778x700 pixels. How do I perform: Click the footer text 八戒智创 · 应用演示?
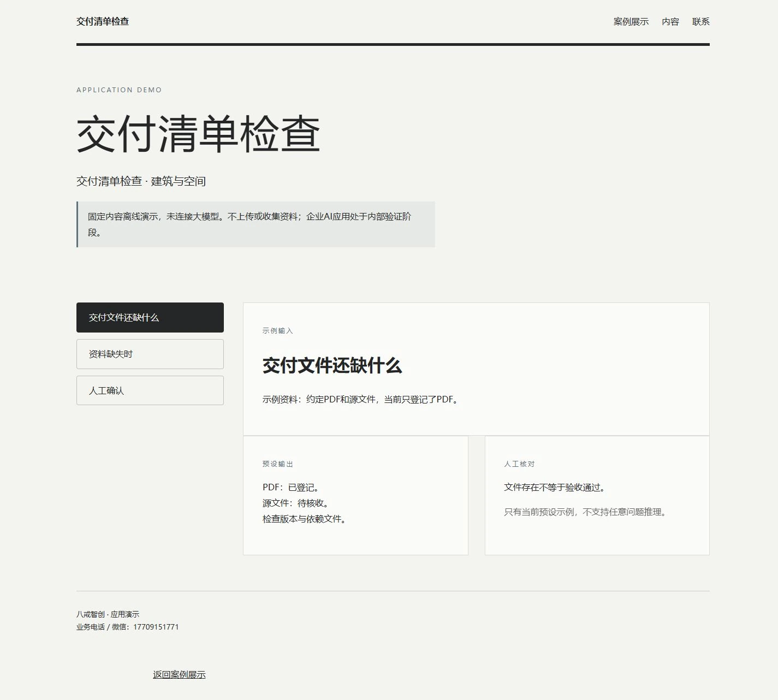(108, 614)
